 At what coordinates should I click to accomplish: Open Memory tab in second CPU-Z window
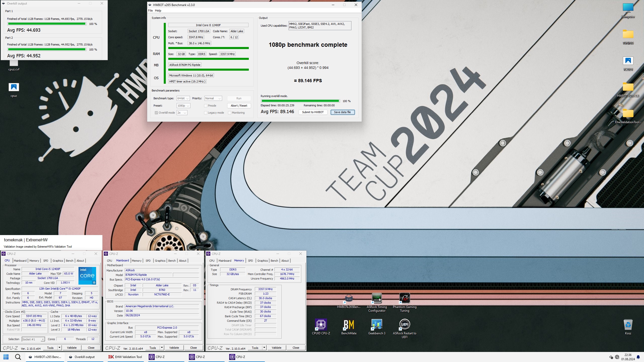pyautogui.click(x=137, y=261)
